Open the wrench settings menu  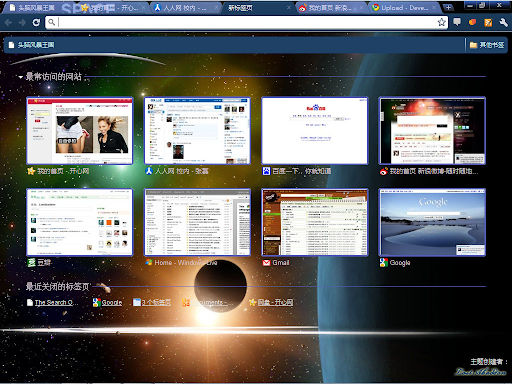tap(503, 22)
